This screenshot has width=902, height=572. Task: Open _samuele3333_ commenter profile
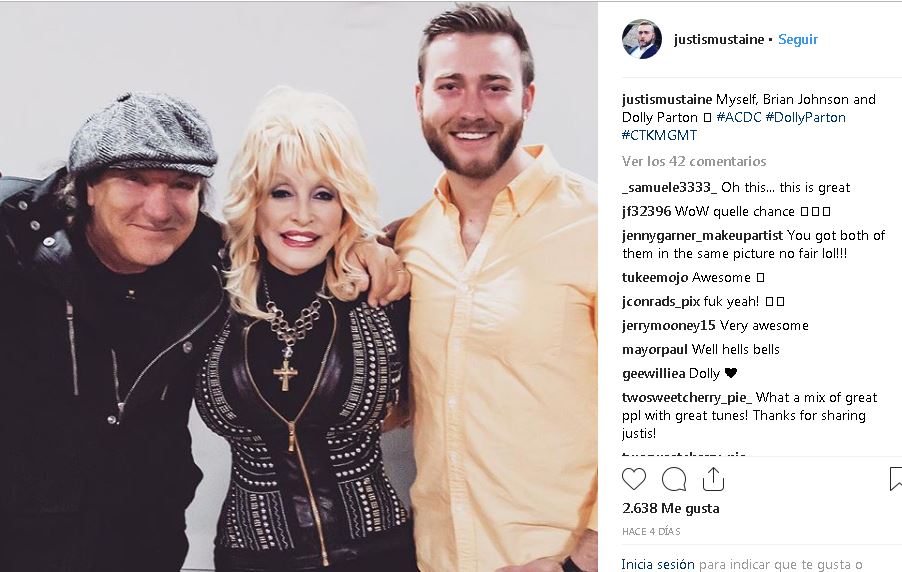(x=670, y=188)
